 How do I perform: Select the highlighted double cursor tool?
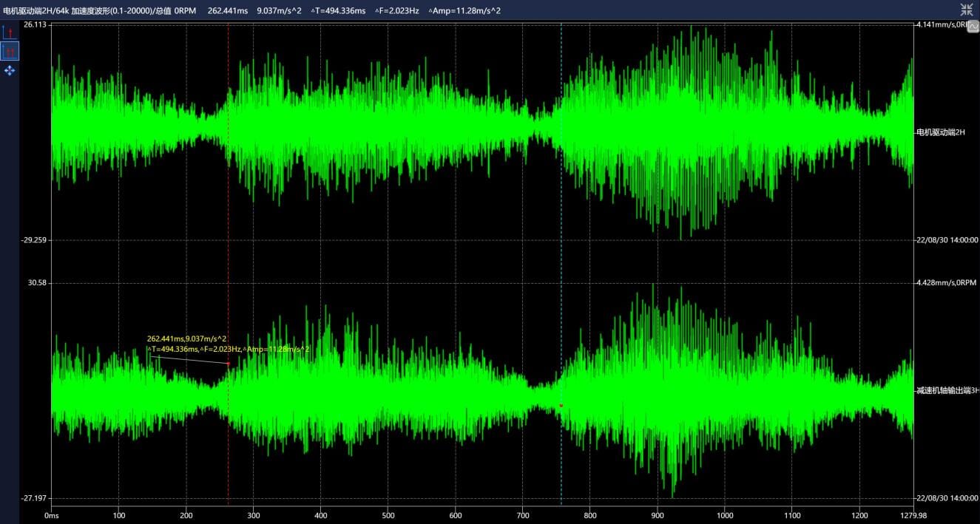[10, 51]
